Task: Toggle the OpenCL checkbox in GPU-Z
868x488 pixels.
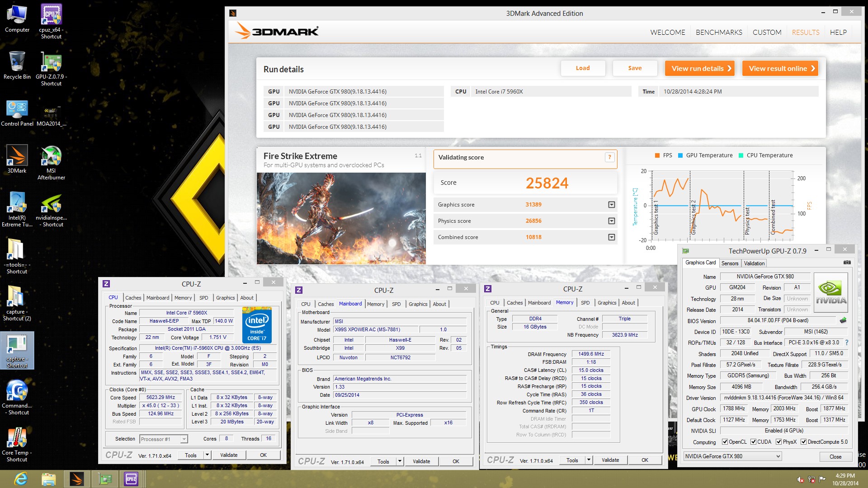Action: 725,442
